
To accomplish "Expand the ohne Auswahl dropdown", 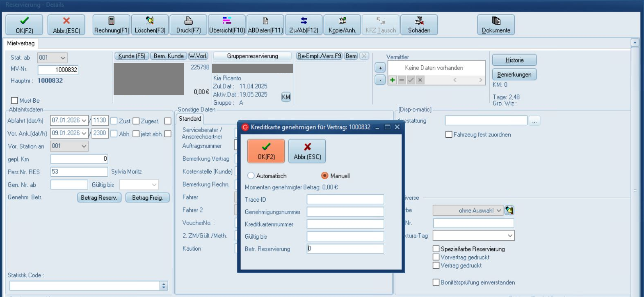I will (x=499, y=210).
